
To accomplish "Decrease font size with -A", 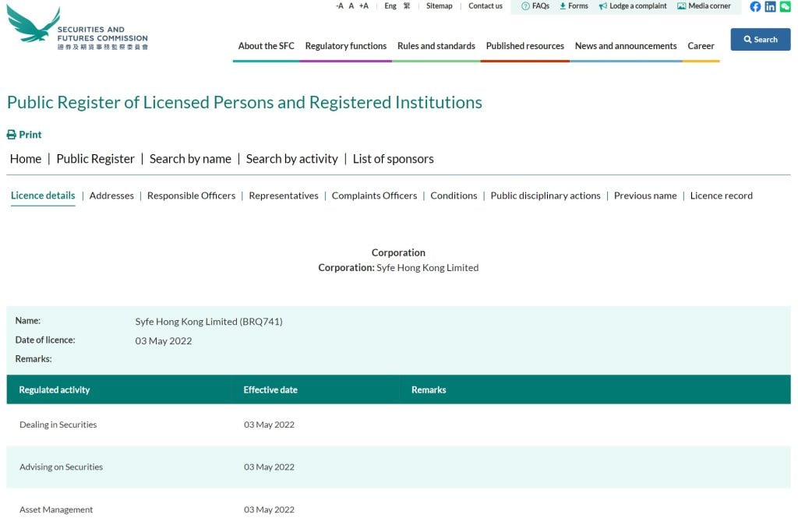I will [x=340, y=6].
